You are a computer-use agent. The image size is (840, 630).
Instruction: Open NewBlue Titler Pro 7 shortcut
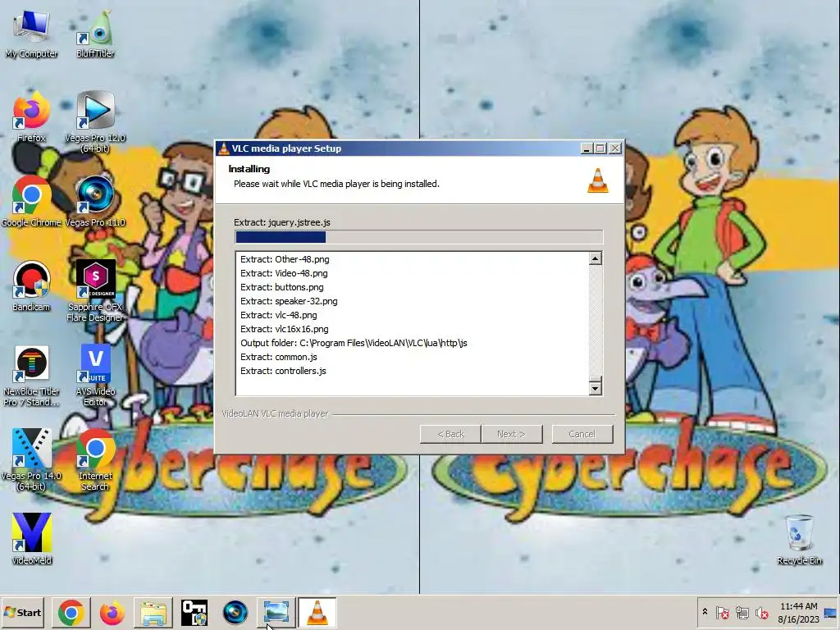[x=31, y=376]
